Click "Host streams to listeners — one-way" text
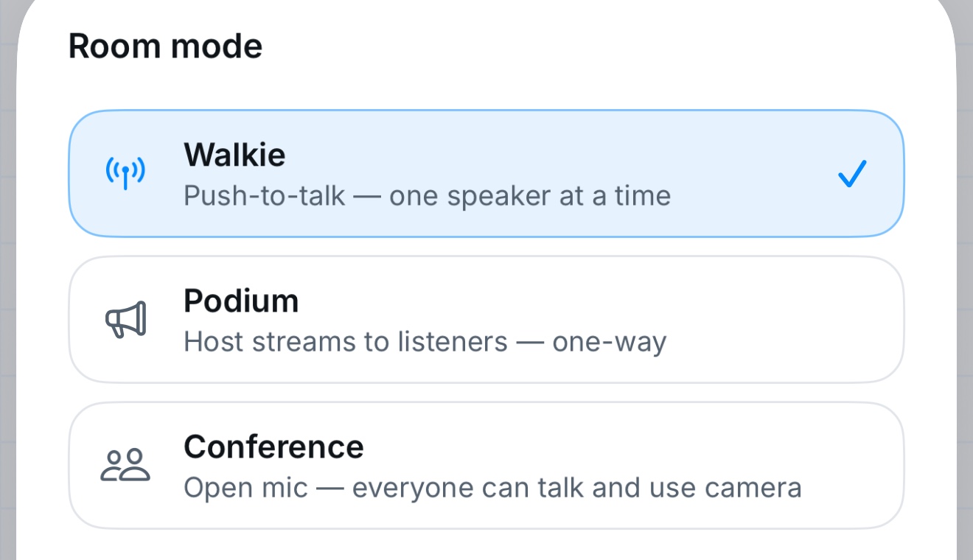This screenshot has height=560, width=973. click(x=425, y=342)
